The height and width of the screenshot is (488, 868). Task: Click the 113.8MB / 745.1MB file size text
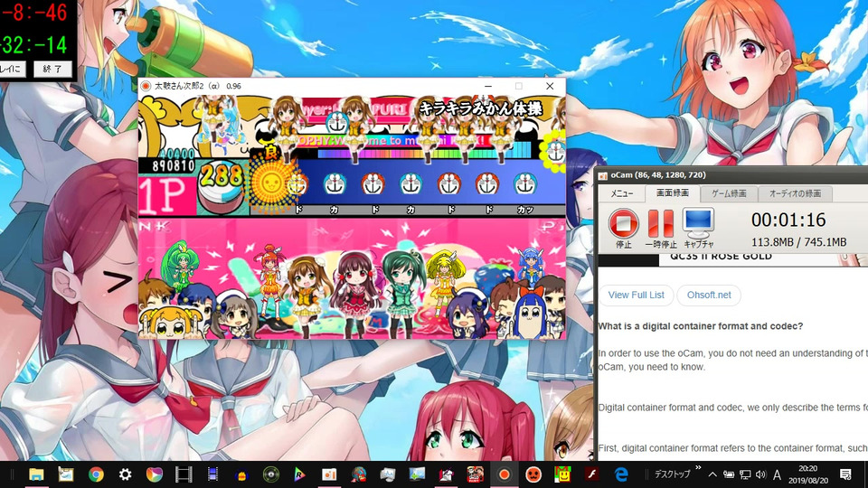[798, 242]
